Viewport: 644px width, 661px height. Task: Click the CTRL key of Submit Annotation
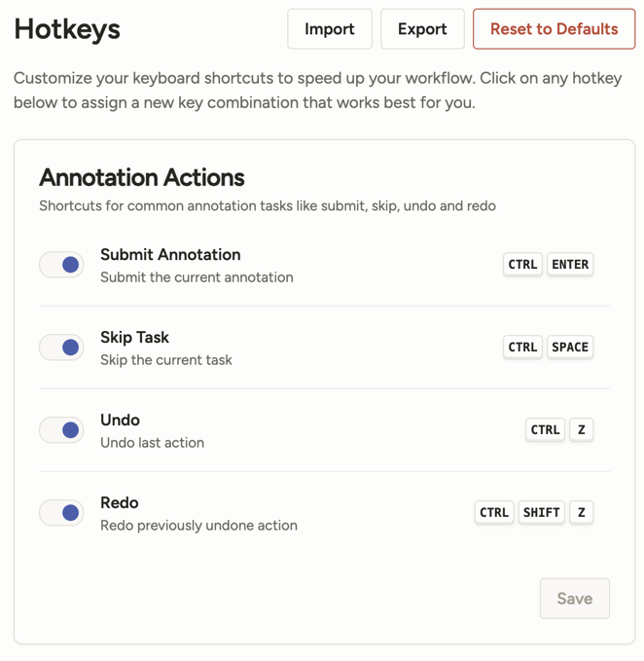[x=522, y=264]
